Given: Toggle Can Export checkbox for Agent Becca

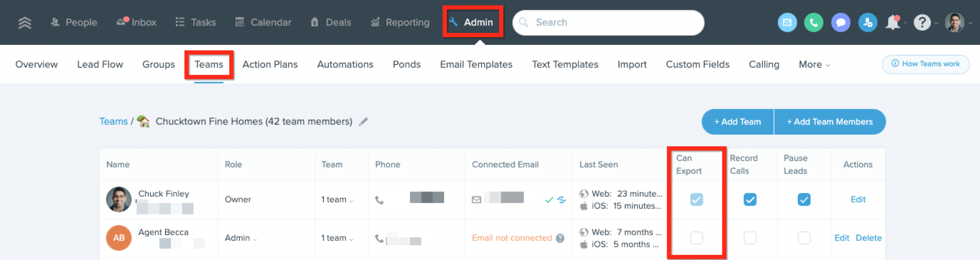Looking at the screenshot, I should pos(696,238).
